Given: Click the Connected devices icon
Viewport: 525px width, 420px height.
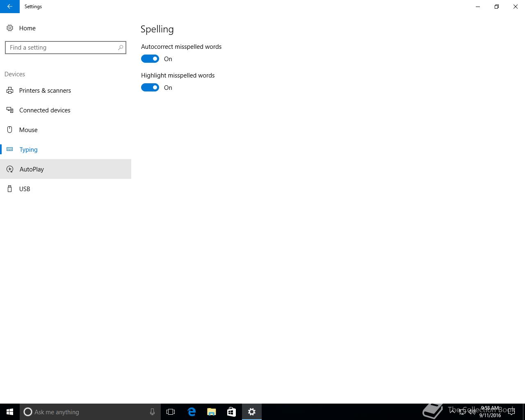Looking at the screenshot, I should [10, 110].
